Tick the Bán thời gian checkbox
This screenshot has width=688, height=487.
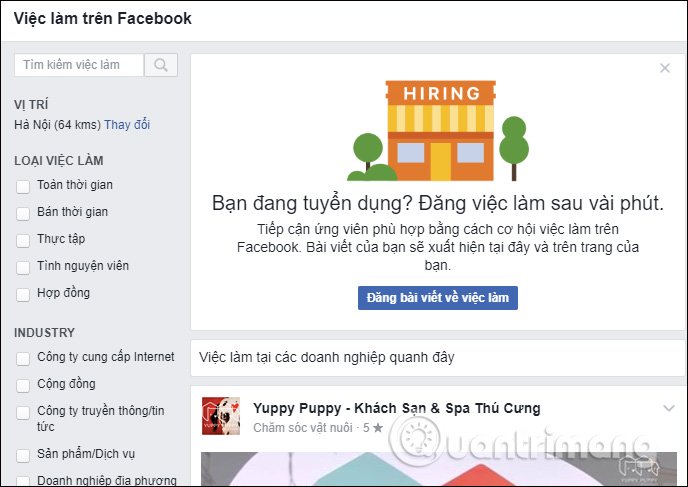pyautogui.click(x=23, y=213)
